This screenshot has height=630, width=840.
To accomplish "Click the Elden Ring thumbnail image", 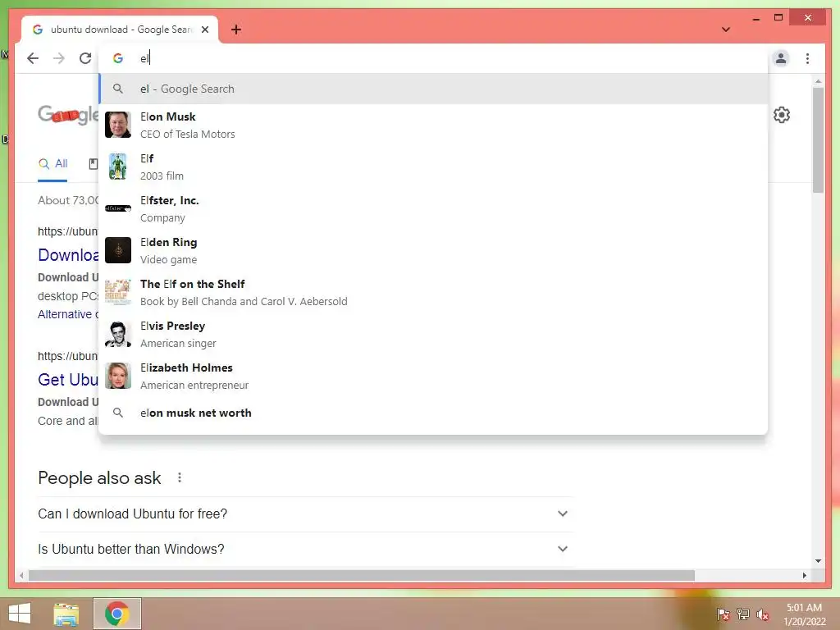I will pos(118,250).
